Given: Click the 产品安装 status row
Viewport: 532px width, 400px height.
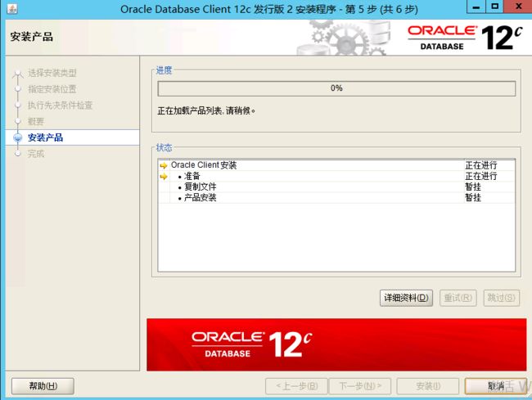Looking at the screenshot, I should click(x=336, y=198).
